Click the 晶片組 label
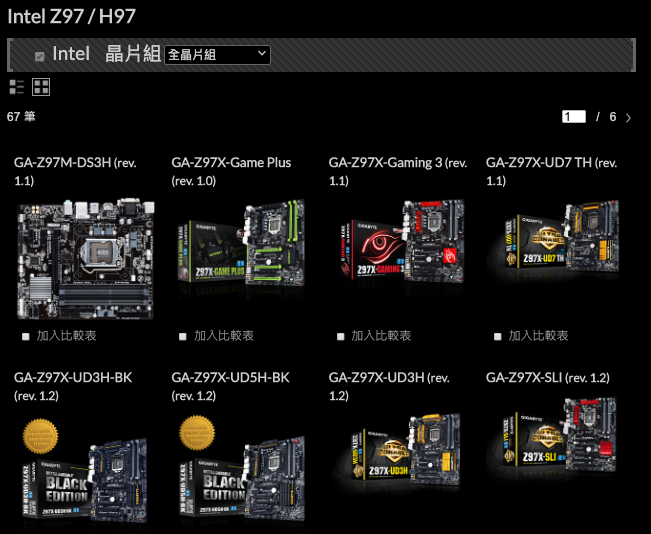This screenshot has width=651, height=534. pyautogui.click(x=133, y=54)
